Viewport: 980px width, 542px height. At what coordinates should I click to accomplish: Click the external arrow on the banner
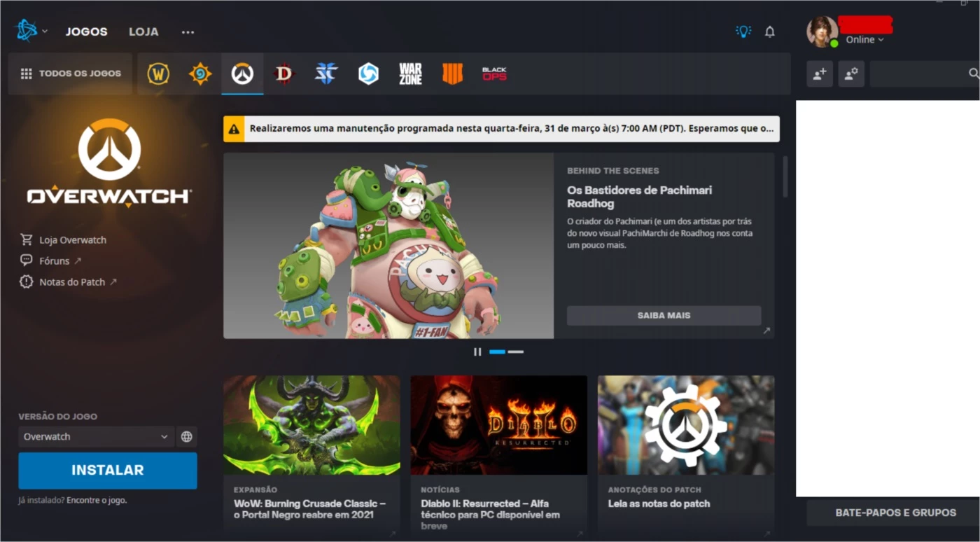[x=766, y=331]
